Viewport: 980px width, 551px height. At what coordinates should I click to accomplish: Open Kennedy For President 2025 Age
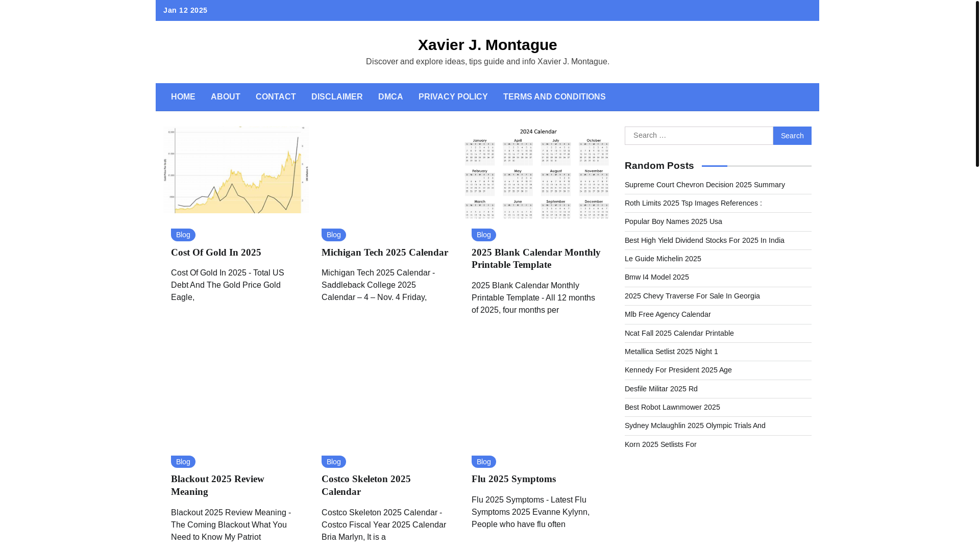678,370
